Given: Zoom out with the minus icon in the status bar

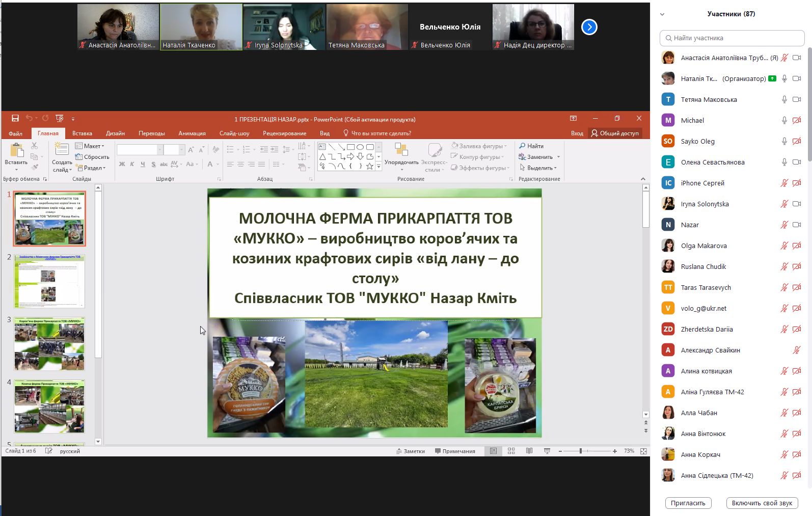Looking at the screenshot, I should (x=560, y=451).
